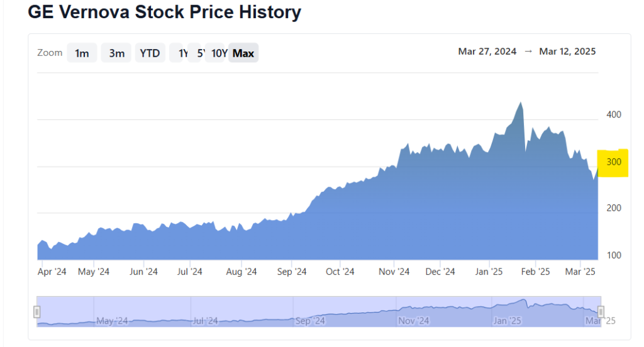
Task: Click the navigator at Jul '24
Action: [x=206, y=321]
